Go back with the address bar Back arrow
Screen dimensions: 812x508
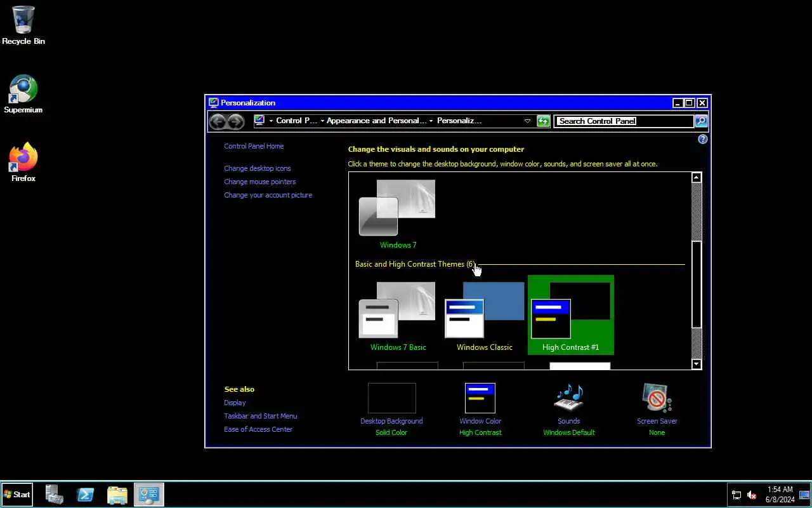coord(218,121)
